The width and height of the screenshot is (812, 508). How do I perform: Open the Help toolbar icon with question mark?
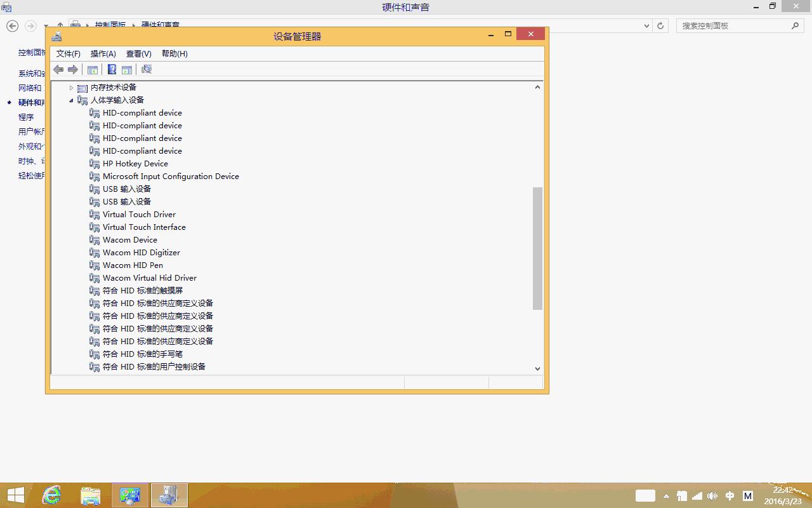coord(112,70)
